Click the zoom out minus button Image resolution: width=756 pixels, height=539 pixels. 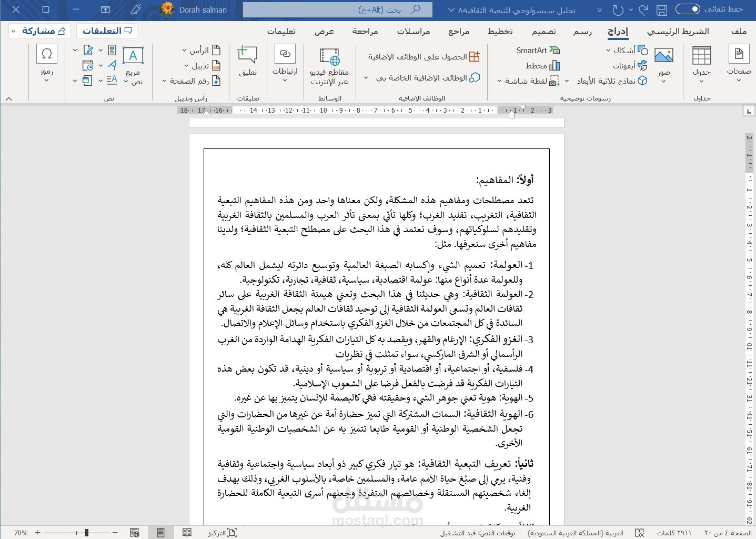115,533
